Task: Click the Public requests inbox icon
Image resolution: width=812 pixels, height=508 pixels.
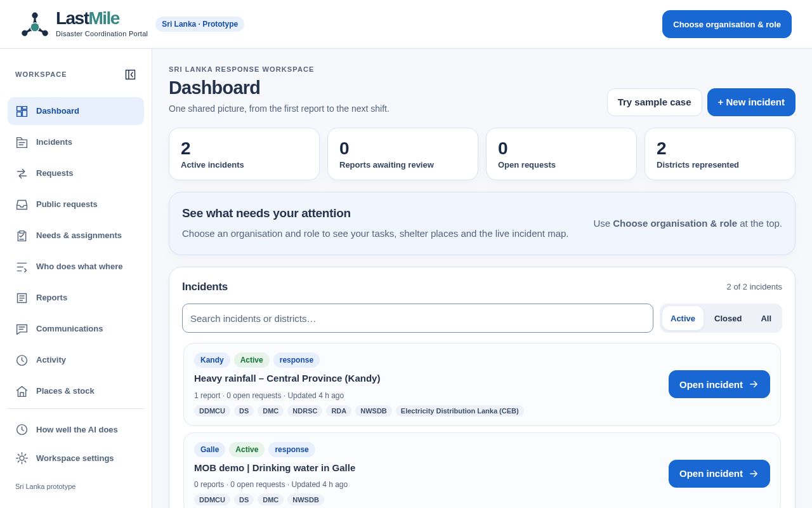Action: tap(22, 204)
